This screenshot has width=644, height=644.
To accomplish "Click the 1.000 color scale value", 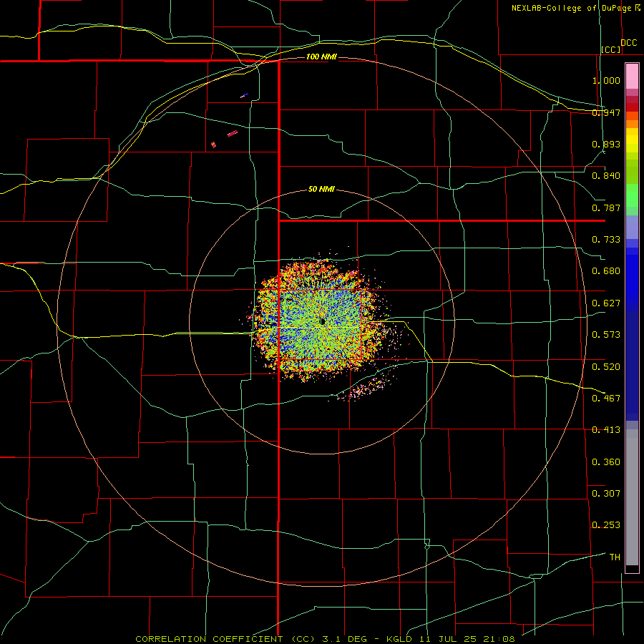I will [x=606, y=80].
